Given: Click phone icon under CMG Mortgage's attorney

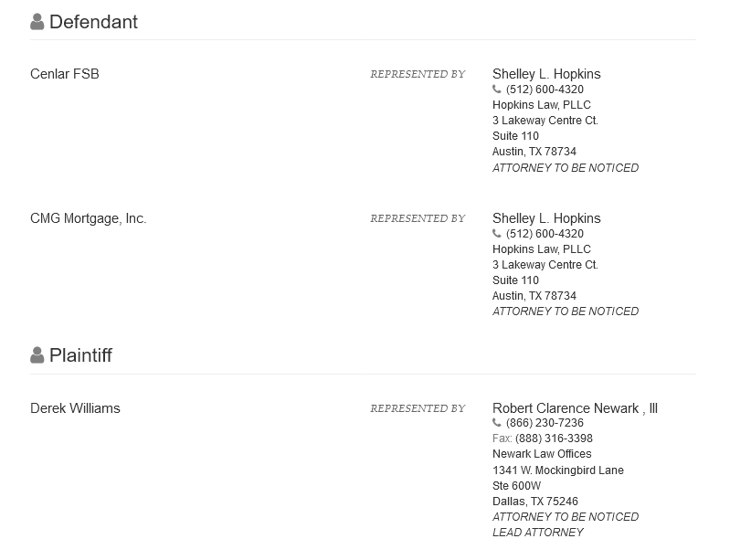Looking at the screenshot, I should coord(497,233).
